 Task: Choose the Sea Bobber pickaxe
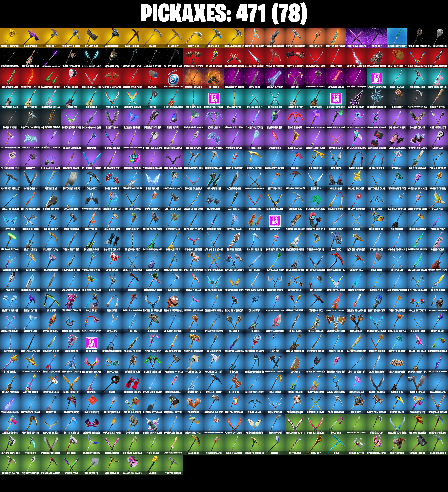(316, 282)
